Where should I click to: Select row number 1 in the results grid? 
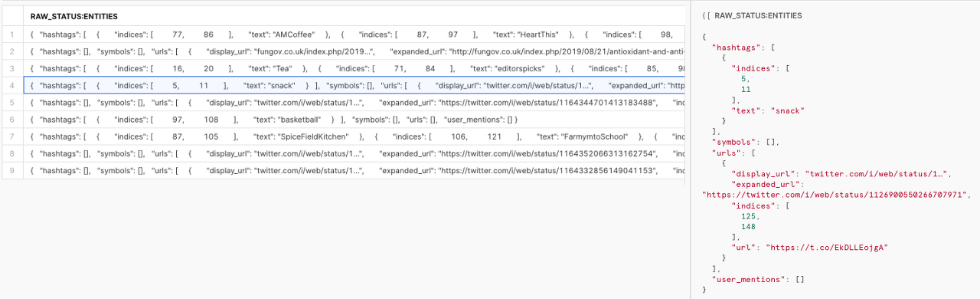tap(11, 34)
